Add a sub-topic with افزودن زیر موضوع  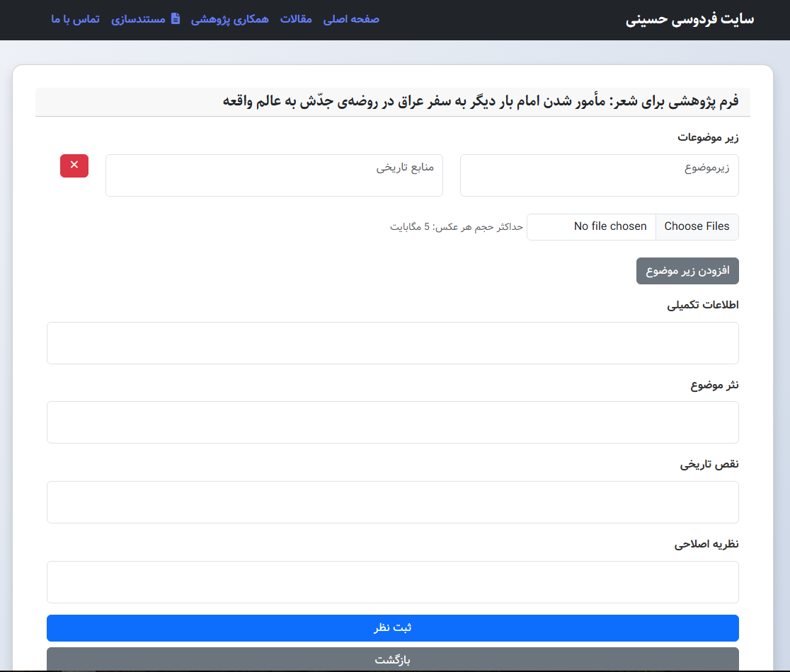coord(688,271)
